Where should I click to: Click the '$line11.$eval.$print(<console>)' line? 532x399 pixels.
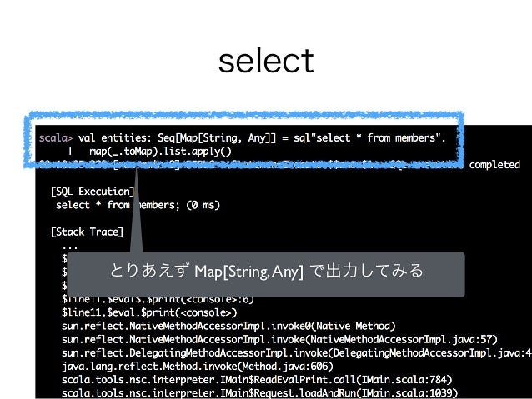(x=149, y=312)
